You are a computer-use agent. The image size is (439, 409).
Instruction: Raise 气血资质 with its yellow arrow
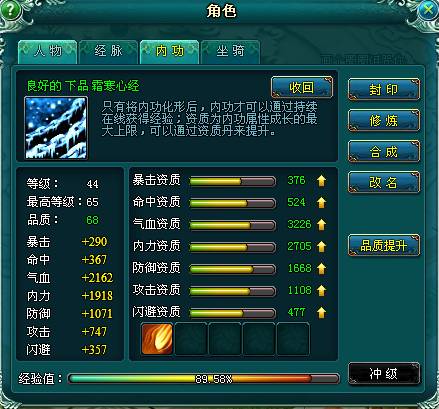point(321,225)
